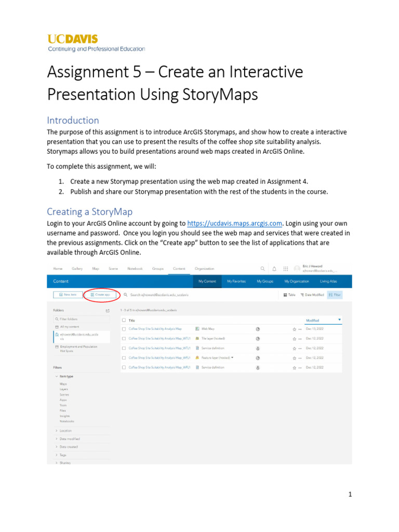Select Employment and Population Hot Spots folder

click(78, 349)
